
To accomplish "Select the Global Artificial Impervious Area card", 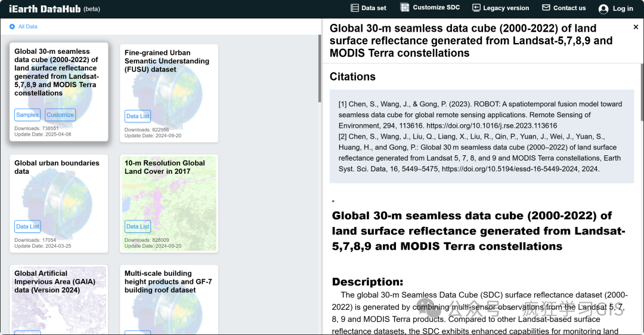I will (58, 299).
